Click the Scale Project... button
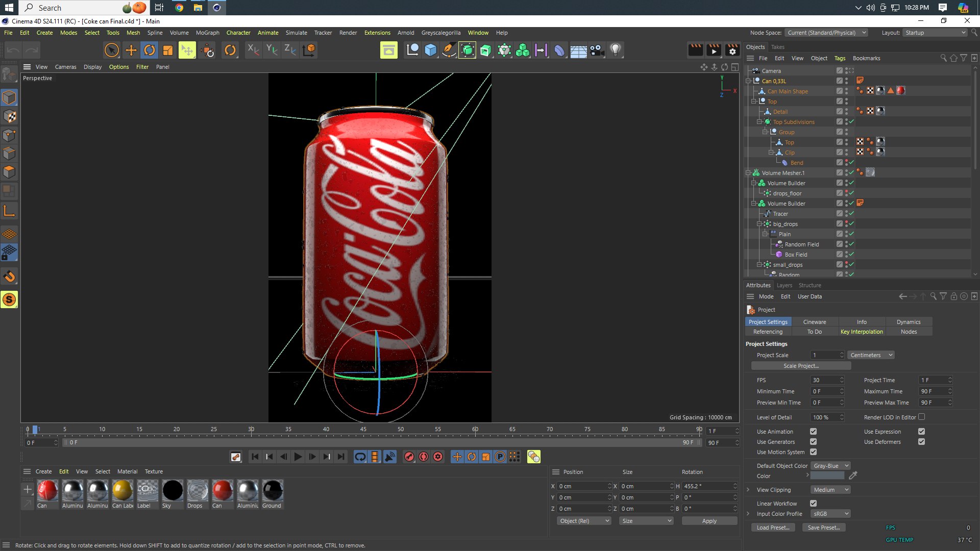The image size is (980, 551). [x=801, y=366]
